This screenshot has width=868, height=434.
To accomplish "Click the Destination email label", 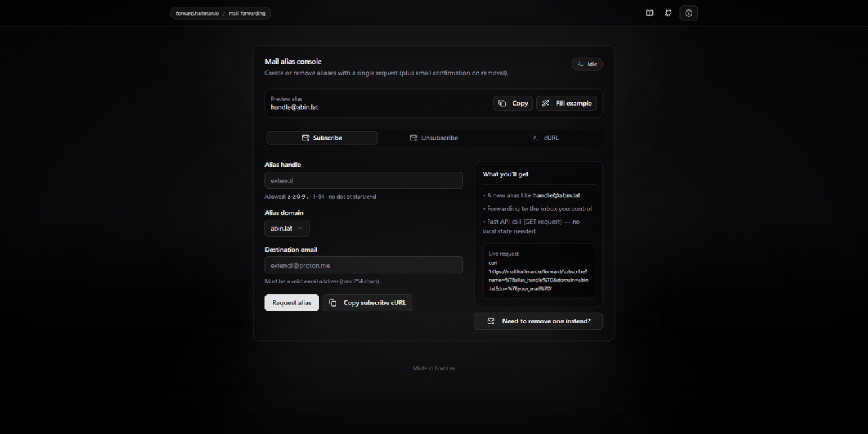I will [x=291, y=250].
